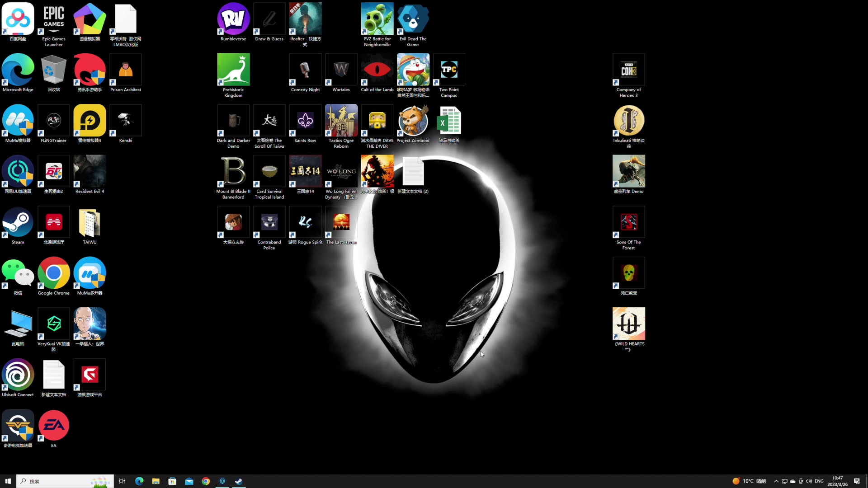This screenshot has height=488, width=868.
Task: Select the Inkulinati game icon
Action: pos(629,127)
